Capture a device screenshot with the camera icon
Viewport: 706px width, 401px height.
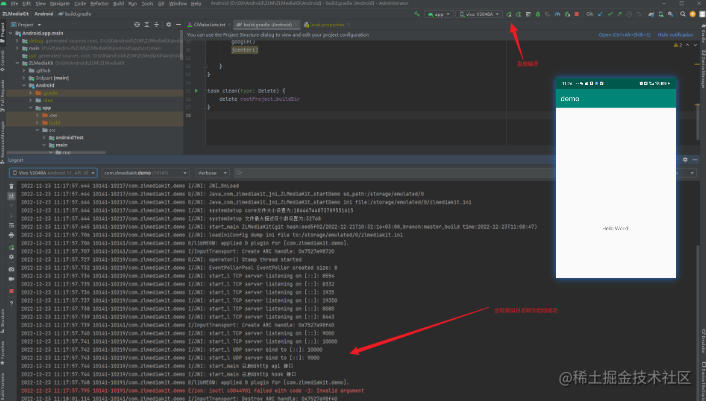pyautogui.click(x=12, y=269)
